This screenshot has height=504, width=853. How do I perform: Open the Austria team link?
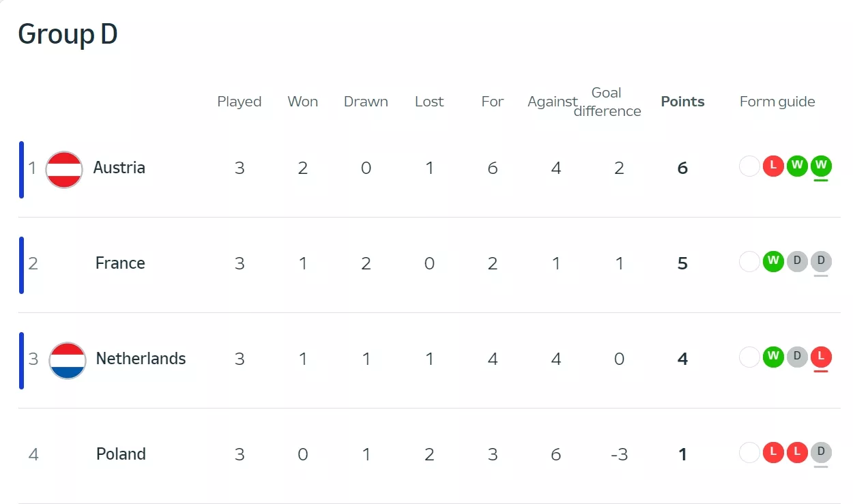pos(119,168)
